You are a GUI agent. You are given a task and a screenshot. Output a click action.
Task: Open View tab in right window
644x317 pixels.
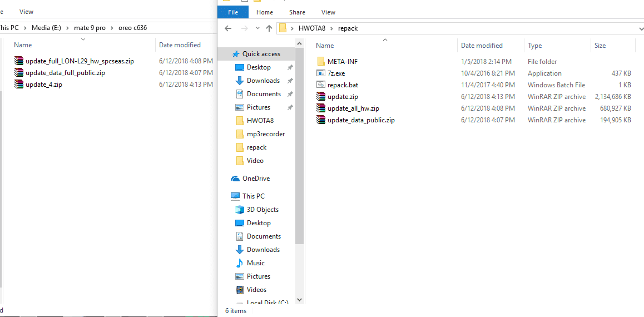pos(328,12)
